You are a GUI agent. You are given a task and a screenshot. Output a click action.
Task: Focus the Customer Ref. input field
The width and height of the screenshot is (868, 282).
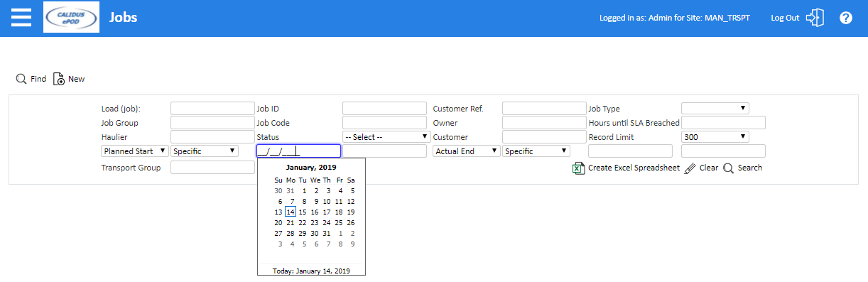[x=544, y=108]
